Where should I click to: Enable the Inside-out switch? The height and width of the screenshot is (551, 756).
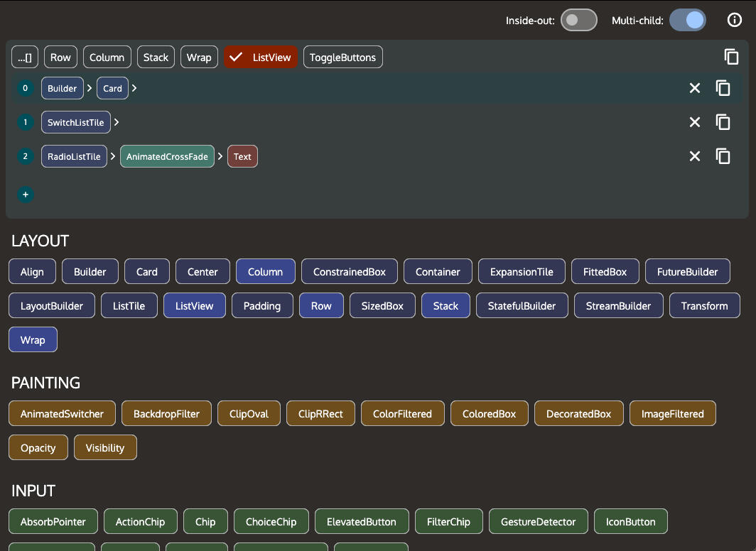pos(578,21)
